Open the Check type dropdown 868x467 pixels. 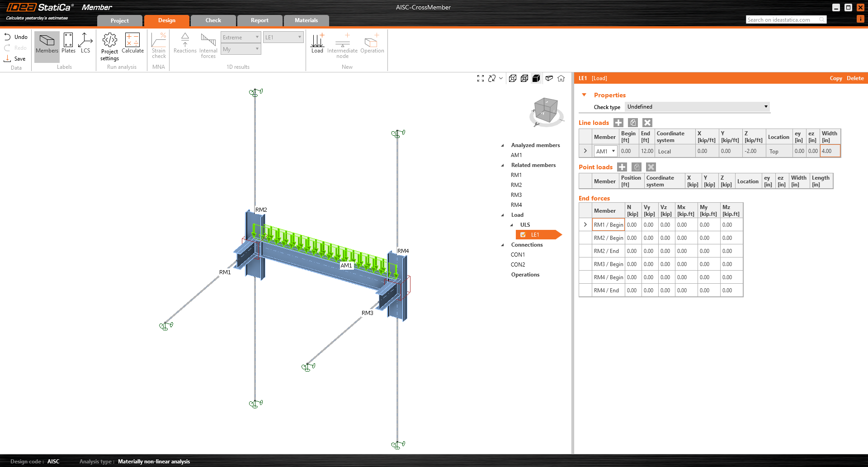point(697,107)
